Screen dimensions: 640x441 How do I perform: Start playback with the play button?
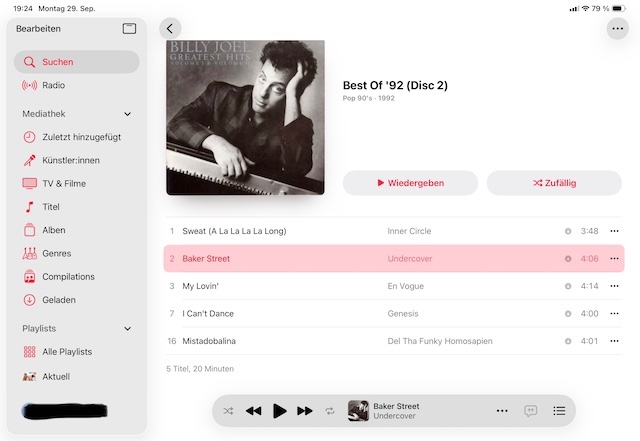pyautogui.click(x=280, y=411)
